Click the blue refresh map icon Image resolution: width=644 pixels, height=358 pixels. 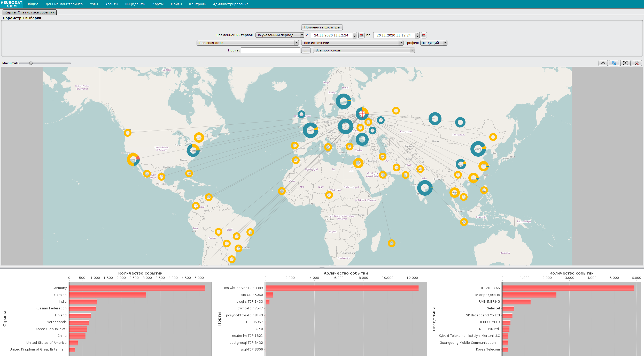pos(614,63)
